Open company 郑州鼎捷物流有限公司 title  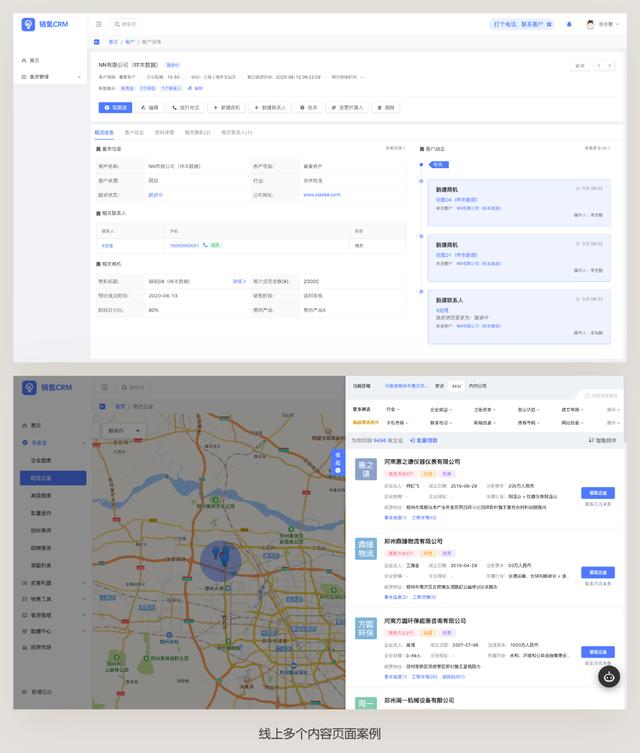coord(413,541)
